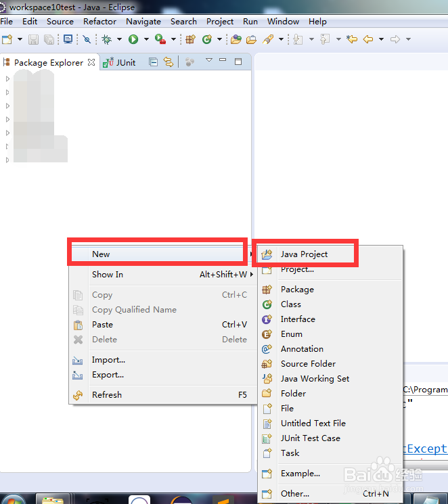
Task: Select Paste in the context menu
Action: (x=162, y=324)
